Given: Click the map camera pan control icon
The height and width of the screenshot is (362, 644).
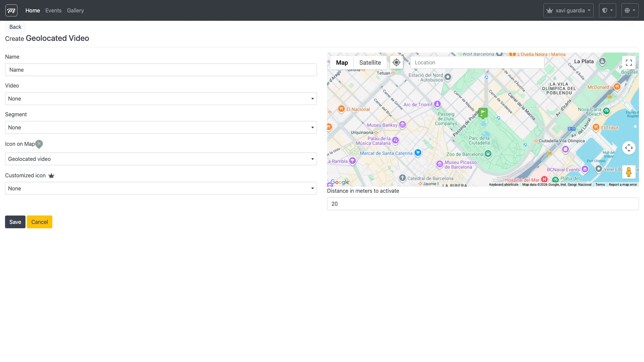Looking at the screenshot, I should click(629, 148).
